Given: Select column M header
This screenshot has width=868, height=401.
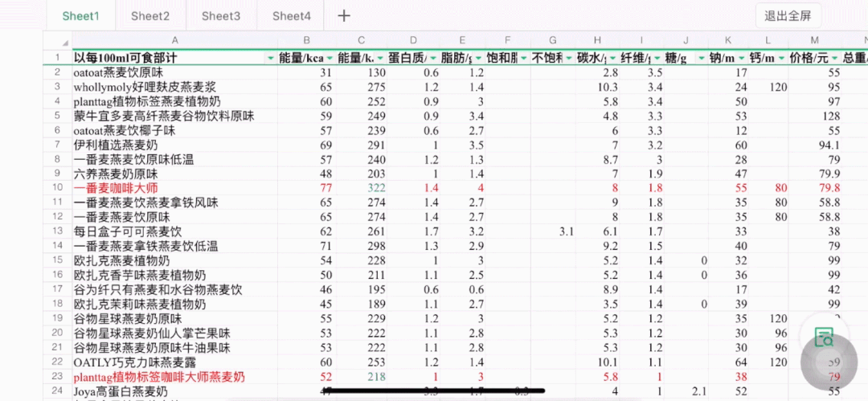Looking at the screenshot, I should (815, 40).
